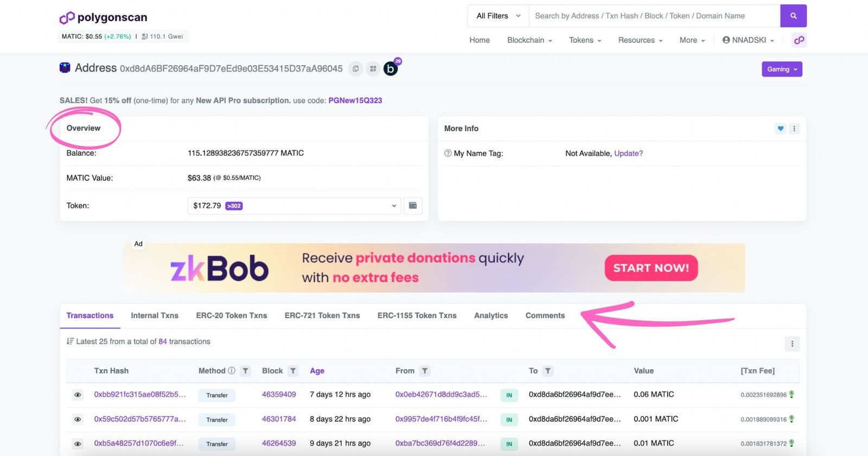Preview first transaction with eye icon

(78, 395)
